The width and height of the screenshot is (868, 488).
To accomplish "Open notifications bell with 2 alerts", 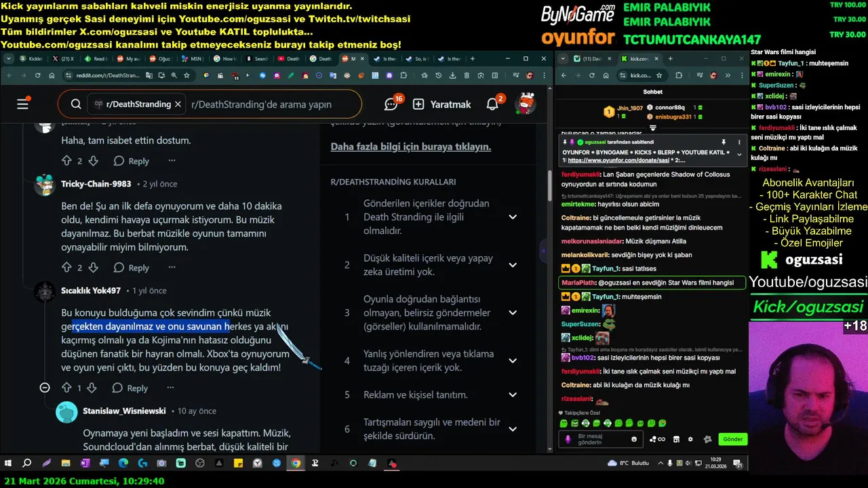I will [493, 104].
